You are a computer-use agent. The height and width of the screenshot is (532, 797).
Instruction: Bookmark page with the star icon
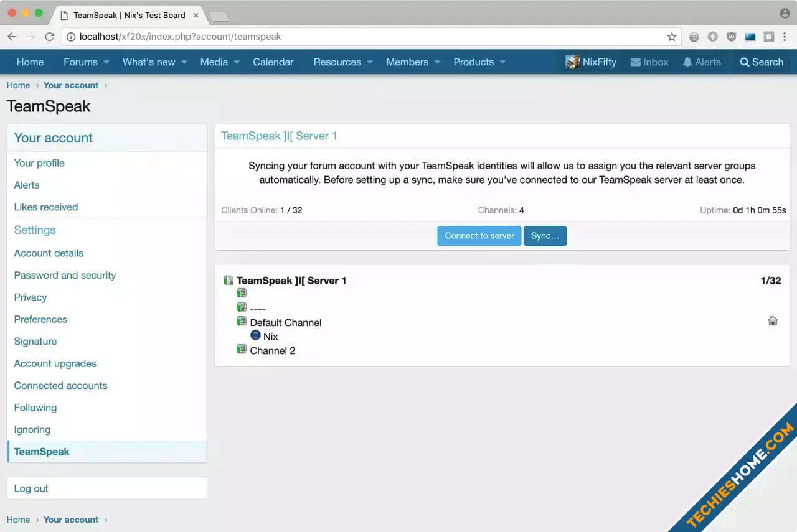click(672, 37)
